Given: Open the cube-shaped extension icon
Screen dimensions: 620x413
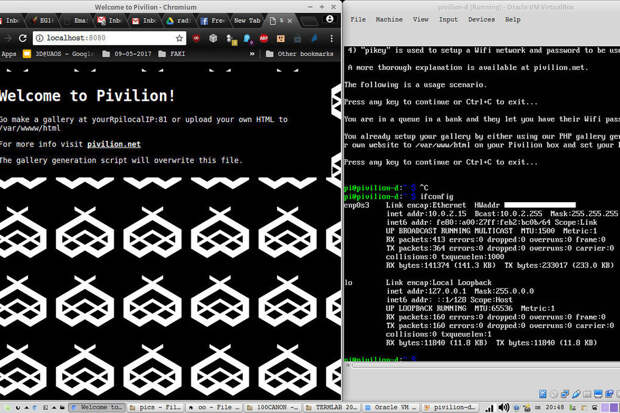Looking at the screenshot, I should point(213,38).
